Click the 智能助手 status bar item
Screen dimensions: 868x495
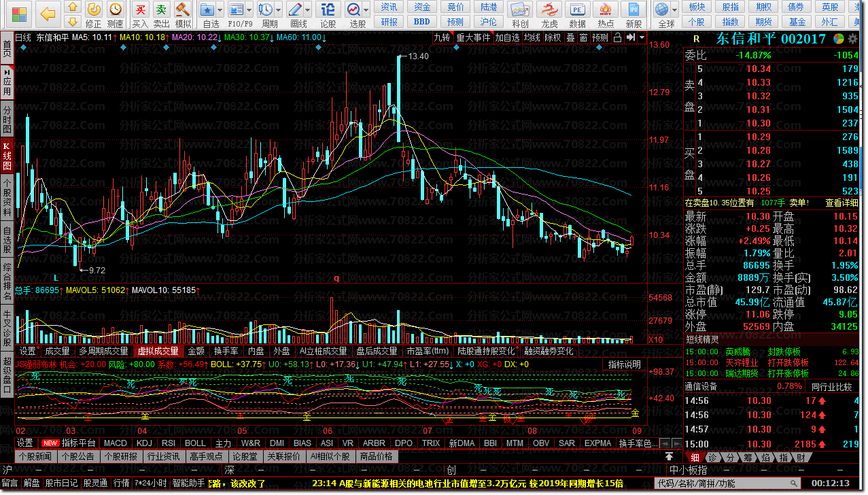[x=188, y=483]
